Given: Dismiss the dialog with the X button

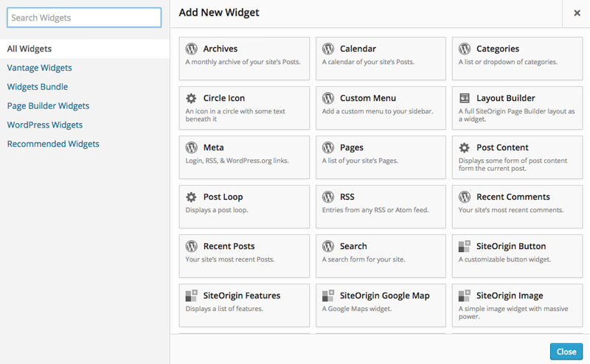Looking at the screenshot, I should pyautogui.click(x=577, y=13).
